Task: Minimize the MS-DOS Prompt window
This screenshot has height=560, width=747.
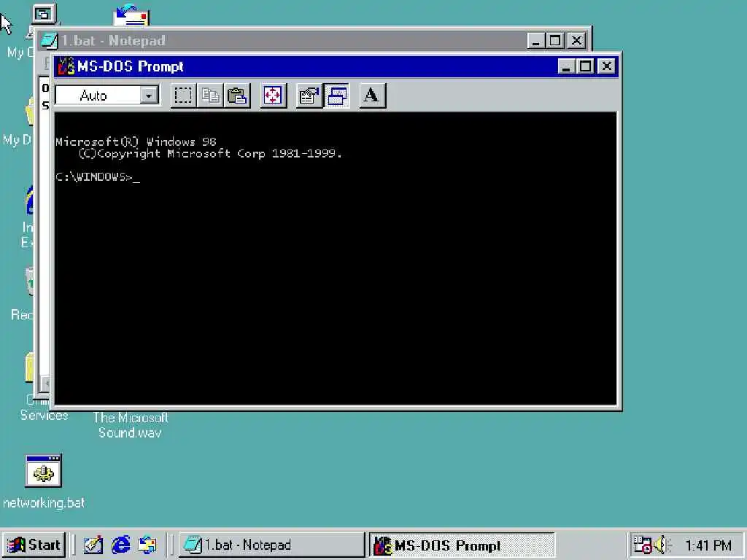Action: tap(566, 66)
